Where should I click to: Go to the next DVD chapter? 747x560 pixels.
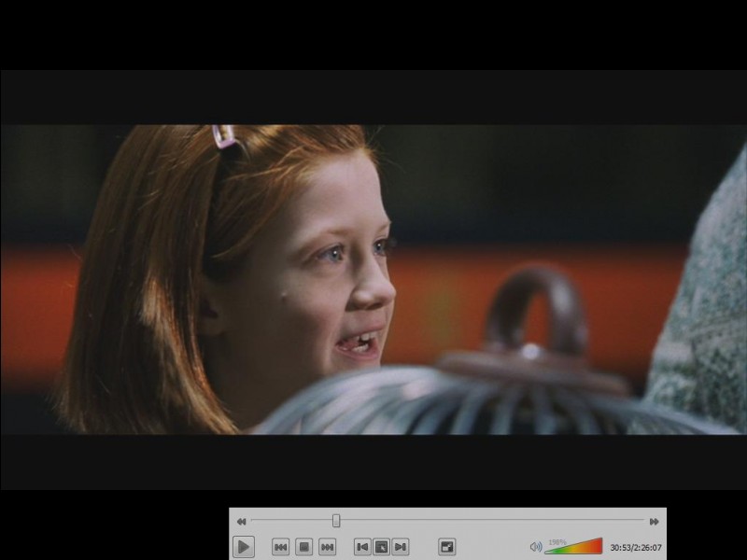coord(401,547)
